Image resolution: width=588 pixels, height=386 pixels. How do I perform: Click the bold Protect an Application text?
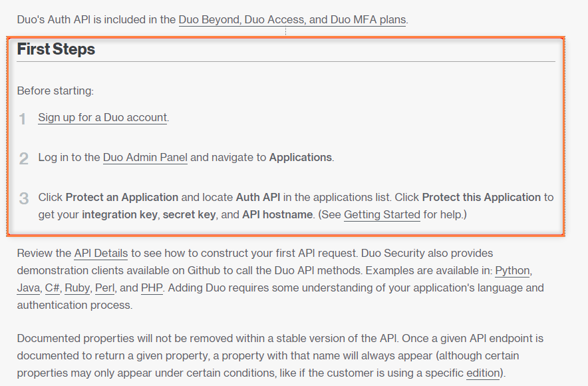click(x=122, y=197)
